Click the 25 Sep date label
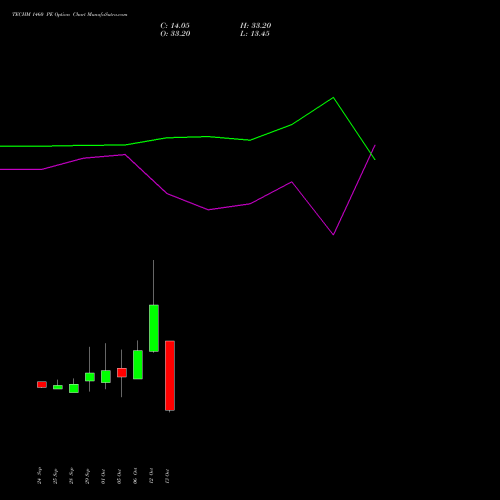 pos(55,476)
